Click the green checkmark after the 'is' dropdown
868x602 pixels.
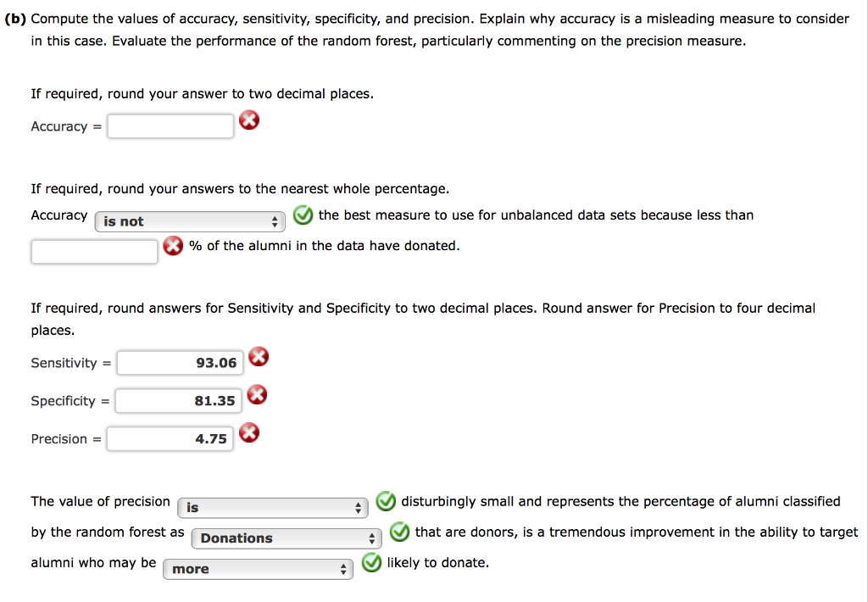point(386,502)
